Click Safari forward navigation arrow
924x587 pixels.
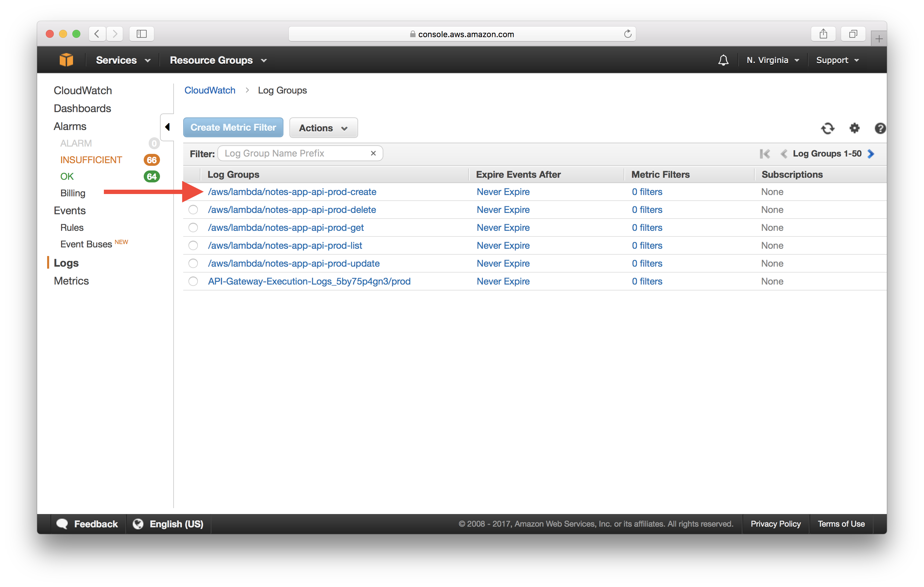click(x=115, y=34)
